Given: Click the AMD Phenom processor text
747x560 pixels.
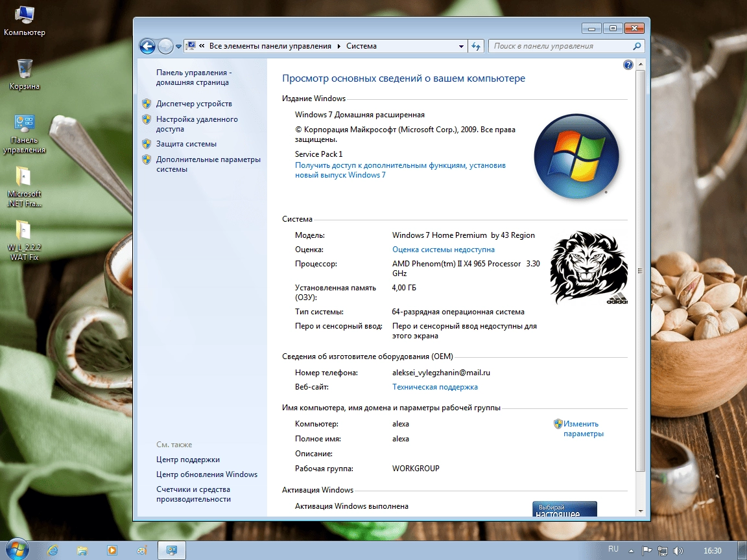Looking at the screenshot, I should [x=466, y=268].
